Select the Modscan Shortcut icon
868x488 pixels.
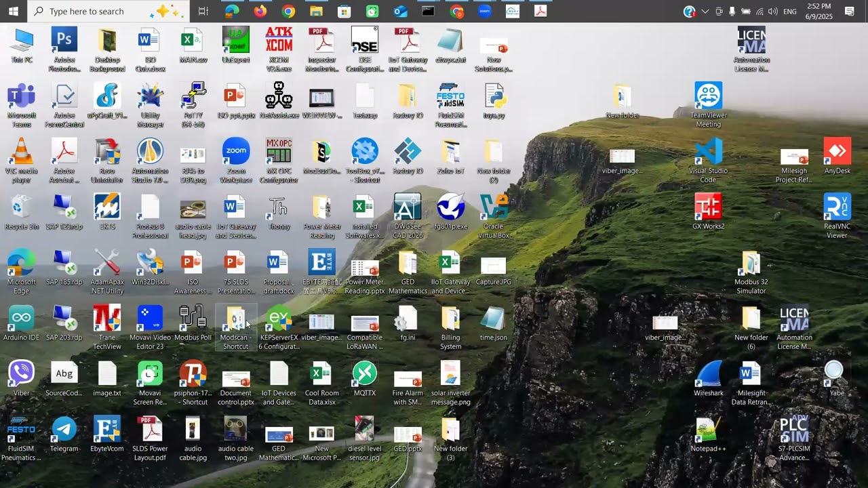(x=236, y=327)
